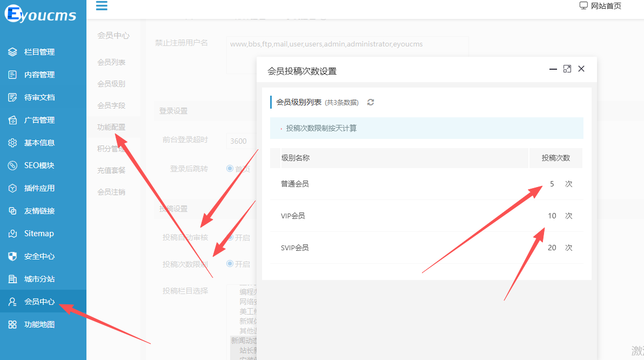Click the 广告管理 megaphone icon
644x360 pixels.
14,120
